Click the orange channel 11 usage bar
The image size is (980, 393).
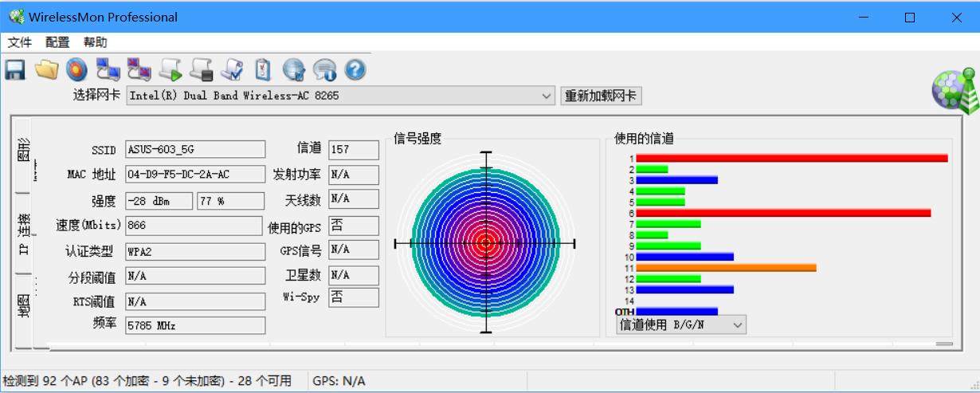pyautogui.click(x=726, y=268)
